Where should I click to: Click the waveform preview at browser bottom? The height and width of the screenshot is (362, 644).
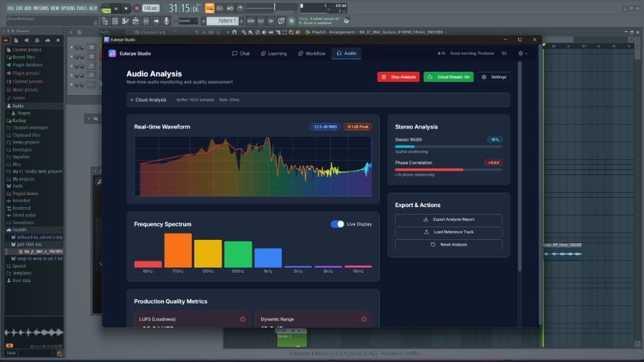34,332
